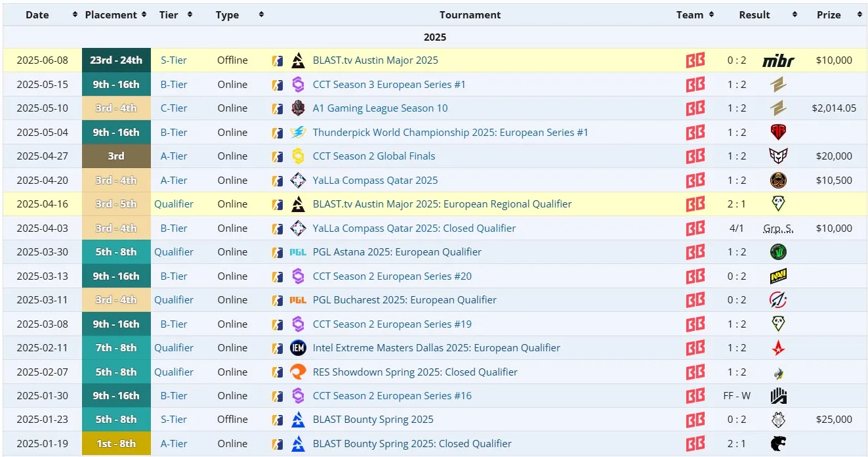Viewport: 868px width, 457px height.
Task: Click the BetBoom team logo in the A1 Gaming League row
Action: pos(695,108)
